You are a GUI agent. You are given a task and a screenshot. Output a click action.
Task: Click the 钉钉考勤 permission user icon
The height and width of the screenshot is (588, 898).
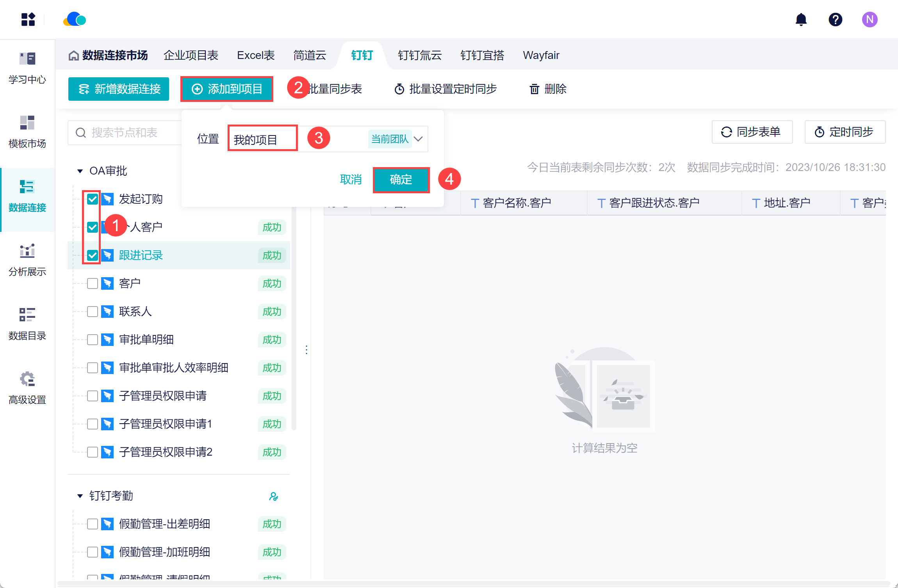coord(274,496)
